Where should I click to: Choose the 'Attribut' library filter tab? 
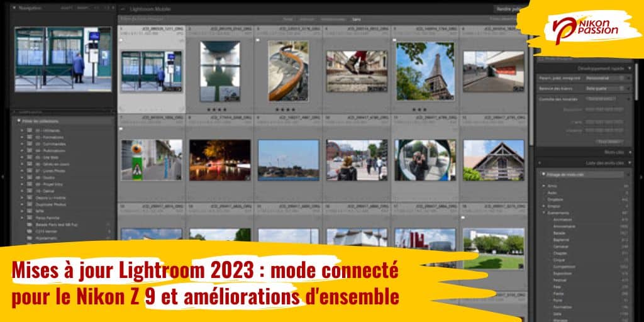point(307,19)
